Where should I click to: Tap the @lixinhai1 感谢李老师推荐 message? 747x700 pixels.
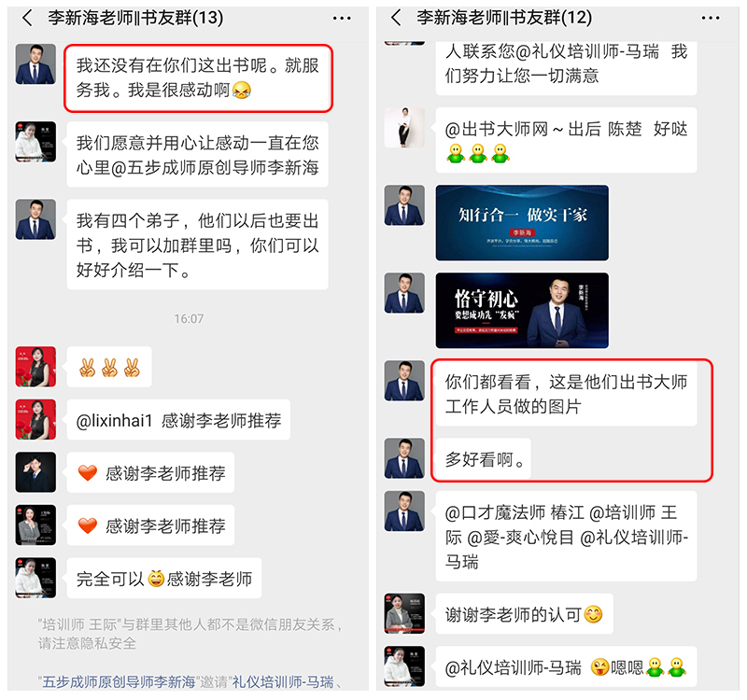tap(178, 420)
